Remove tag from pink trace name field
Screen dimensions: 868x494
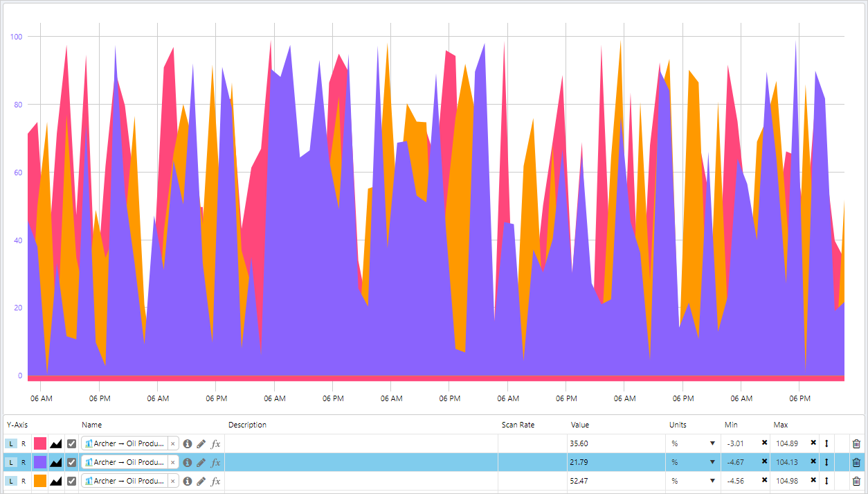[173, 443]
